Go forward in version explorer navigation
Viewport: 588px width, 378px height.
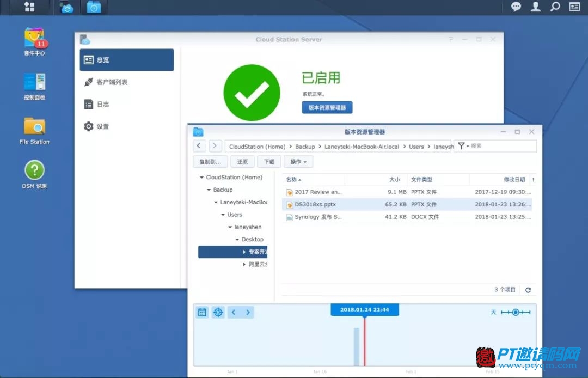coord(215,146)
